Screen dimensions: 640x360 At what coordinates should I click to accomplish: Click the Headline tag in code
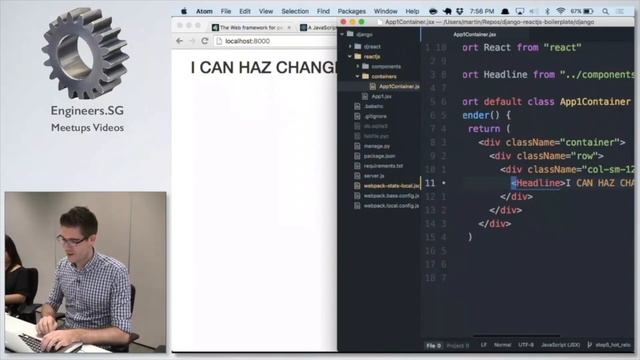tap(538, 183)
